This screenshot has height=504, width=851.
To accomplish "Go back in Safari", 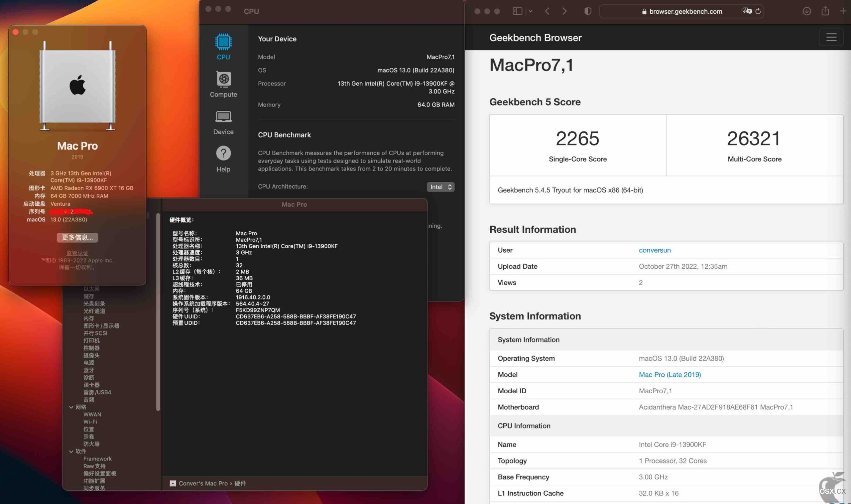I will click(x=547, y=11).
